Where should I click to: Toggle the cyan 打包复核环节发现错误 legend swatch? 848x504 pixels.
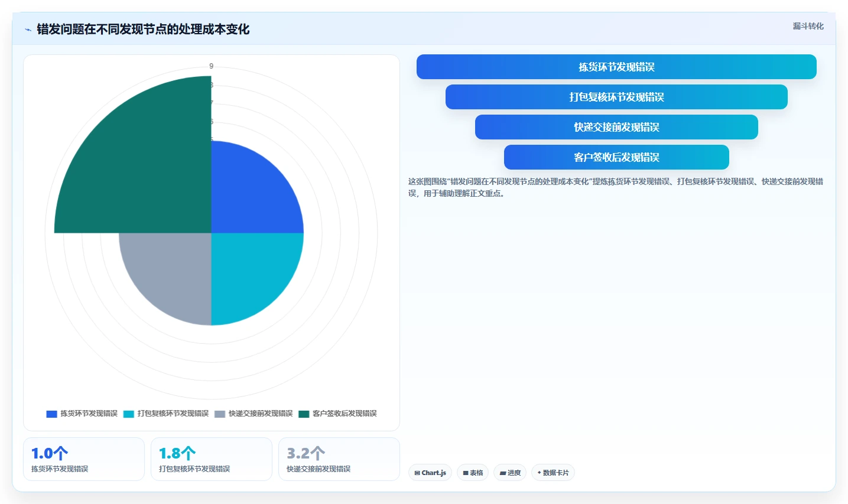pos(129,414)
